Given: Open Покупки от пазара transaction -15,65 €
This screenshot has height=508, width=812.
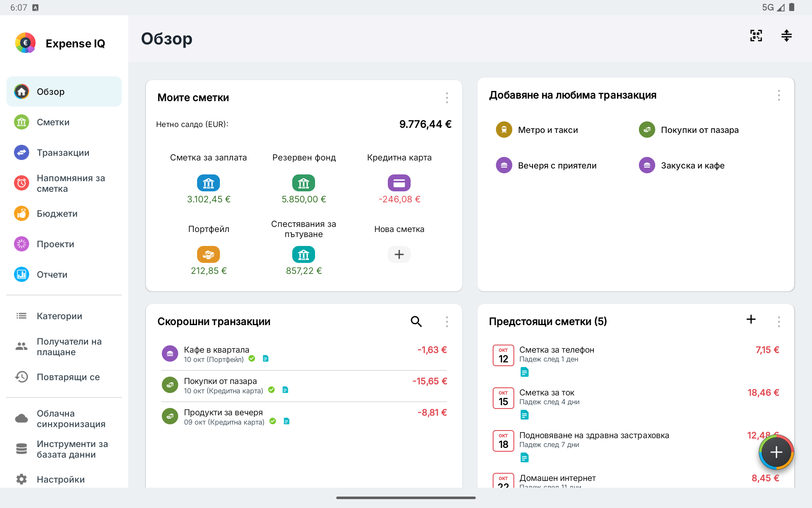Looking at the screenshot, I should (304, 386).
